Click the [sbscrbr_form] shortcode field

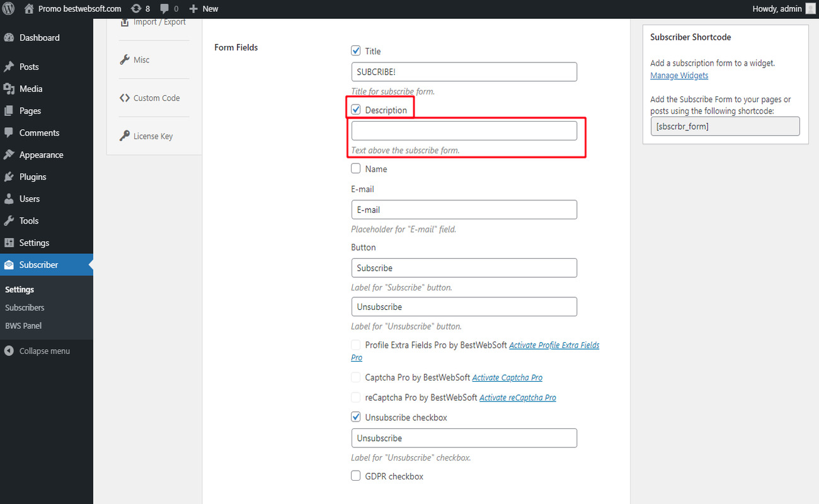click(x=725, y=126)
